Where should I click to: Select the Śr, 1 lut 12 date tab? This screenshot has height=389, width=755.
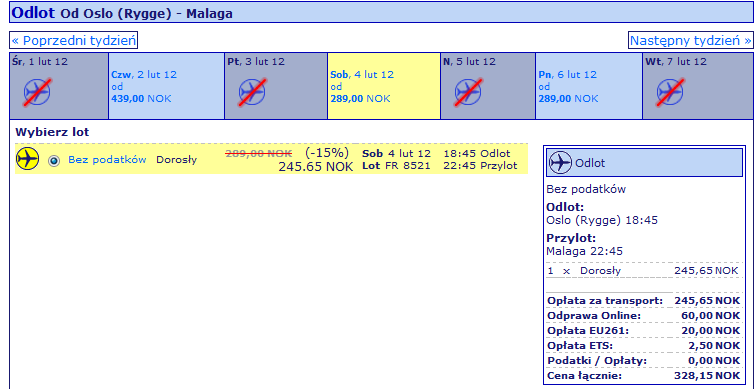(x=59, y=86)
